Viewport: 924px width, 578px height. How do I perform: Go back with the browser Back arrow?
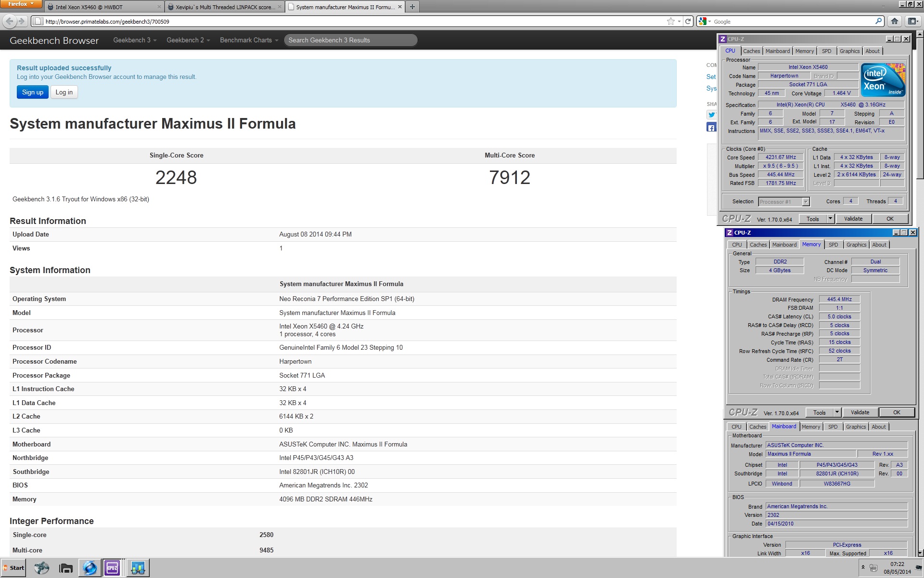point(9,21)
